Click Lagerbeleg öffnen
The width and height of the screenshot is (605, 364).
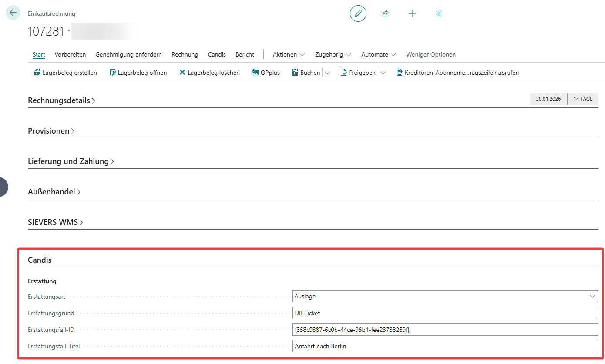pyautogui.click(x=138, y=73)
